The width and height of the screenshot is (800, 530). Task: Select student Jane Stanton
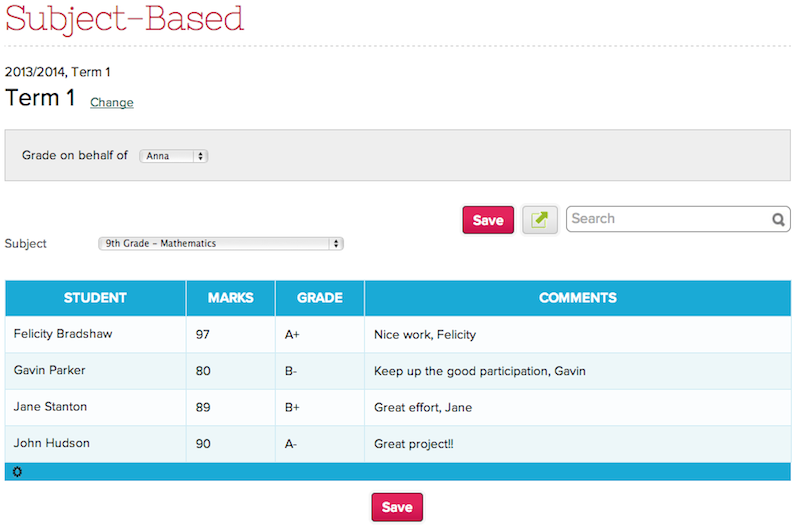click(x=51, y=407)
